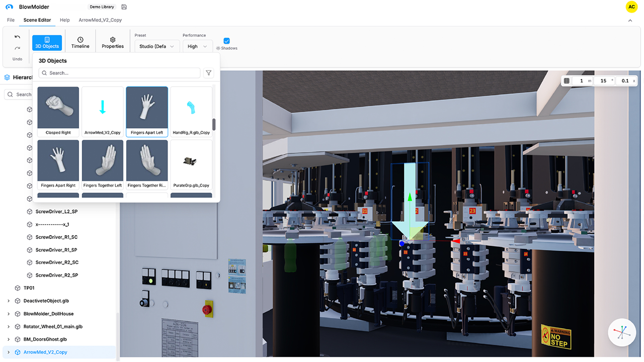644x362 pixels.
Task: Click the grid snap icon in the viewport
Action: pos(567,81)
